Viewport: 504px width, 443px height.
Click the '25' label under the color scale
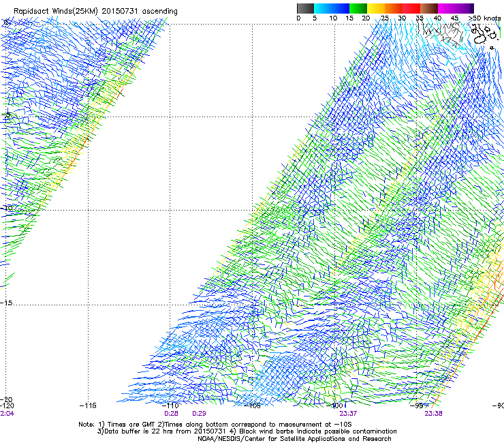pyautogui.click(x=385, y=18)
